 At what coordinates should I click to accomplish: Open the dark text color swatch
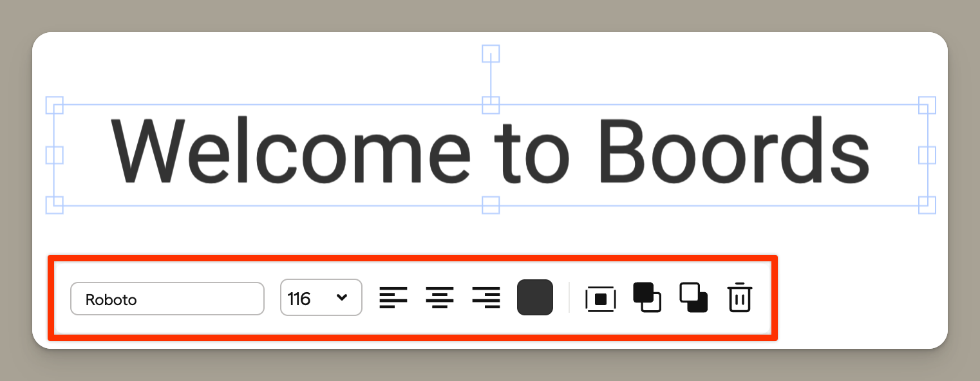[535, 297]
